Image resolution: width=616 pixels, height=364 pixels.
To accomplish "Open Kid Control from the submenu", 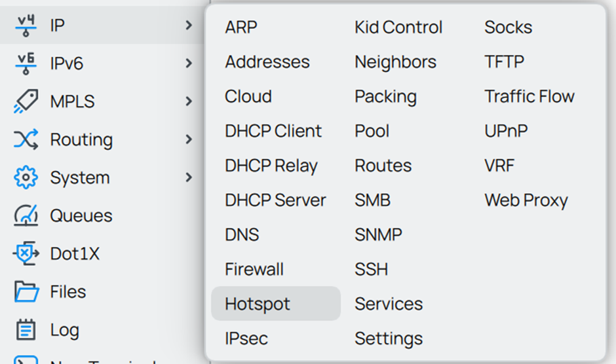I will [x=398, y=27].
